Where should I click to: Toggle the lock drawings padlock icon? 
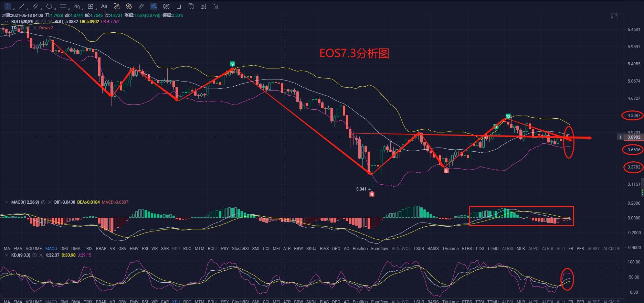coord(179,6)
